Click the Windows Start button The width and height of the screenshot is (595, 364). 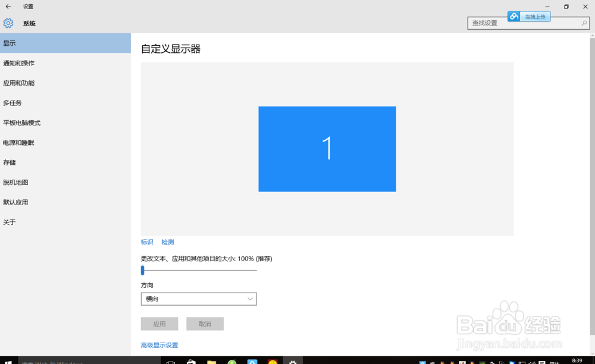pyautogui.click(x=8, y=361)
